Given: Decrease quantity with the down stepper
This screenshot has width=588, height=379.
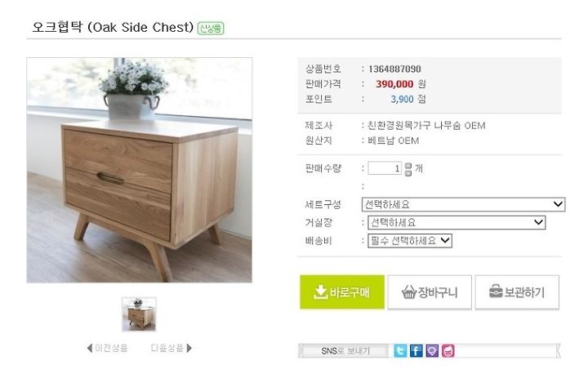Looking at the screenshot, I should tap(408, 172).
